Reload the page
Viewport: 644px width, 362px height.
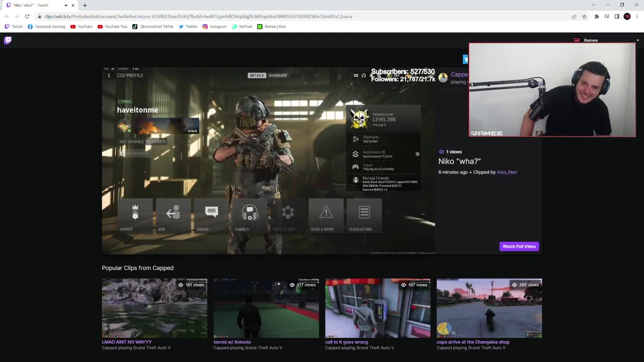tap(27, 16)
